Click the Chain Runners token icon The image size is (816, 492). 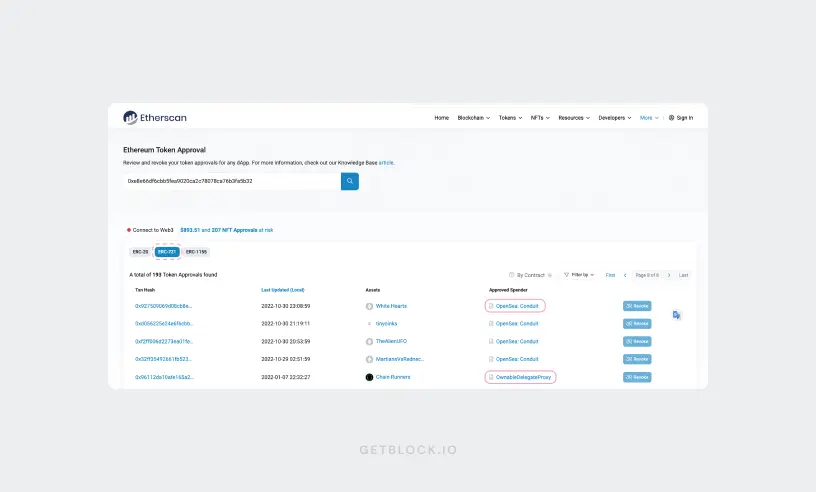pos(369,377)
